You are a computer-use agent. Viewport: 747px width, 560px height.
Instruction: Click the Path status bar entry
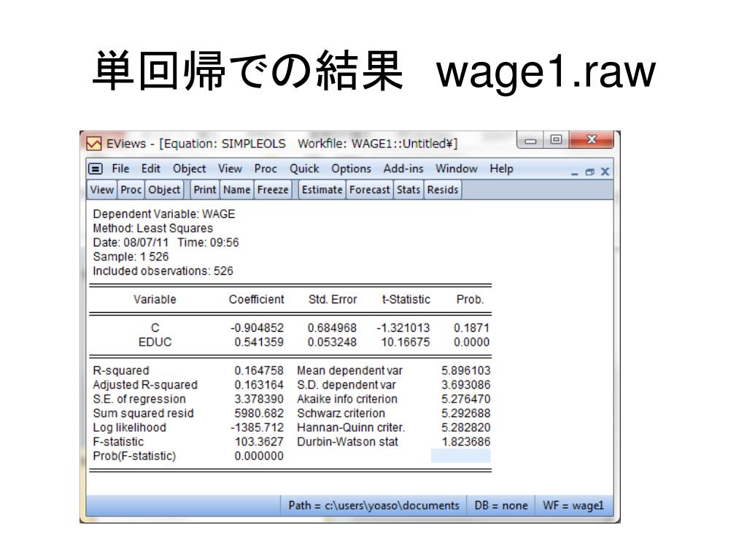[373, 505]
